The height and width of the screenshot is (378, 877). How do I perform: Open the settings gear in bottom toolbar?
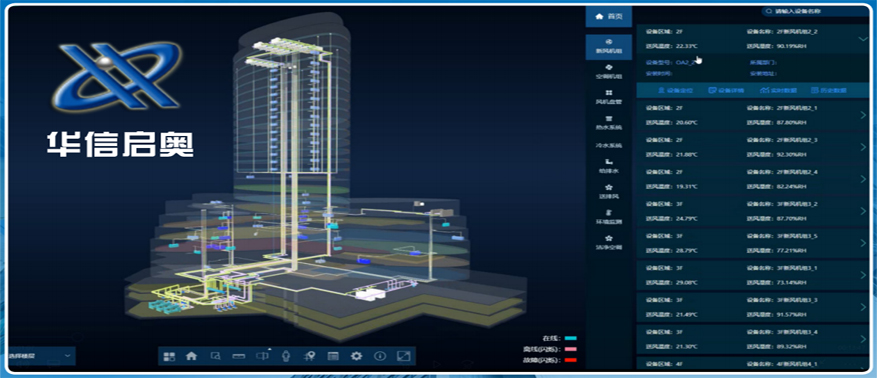(356, 356)
